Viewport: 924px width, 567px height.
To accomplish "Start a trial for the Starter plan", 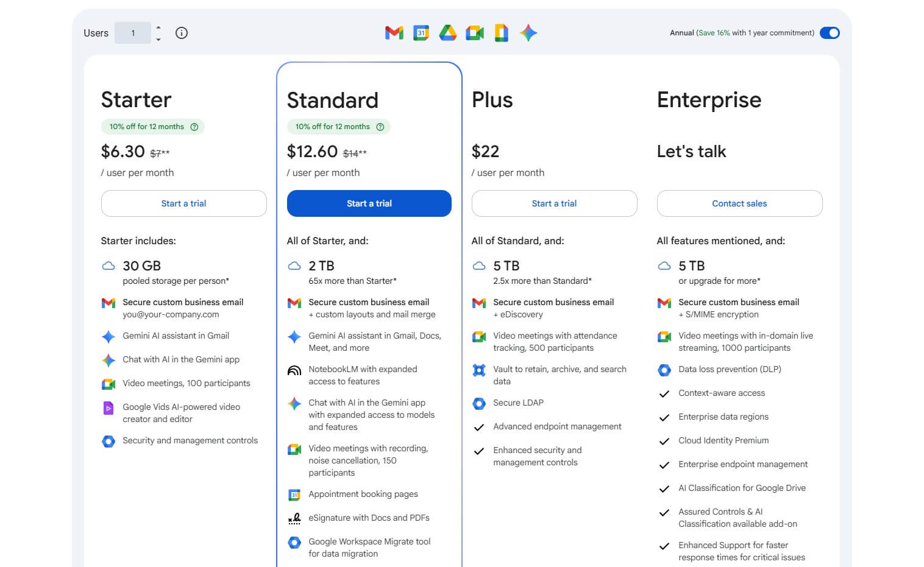I will click(183, 203).
